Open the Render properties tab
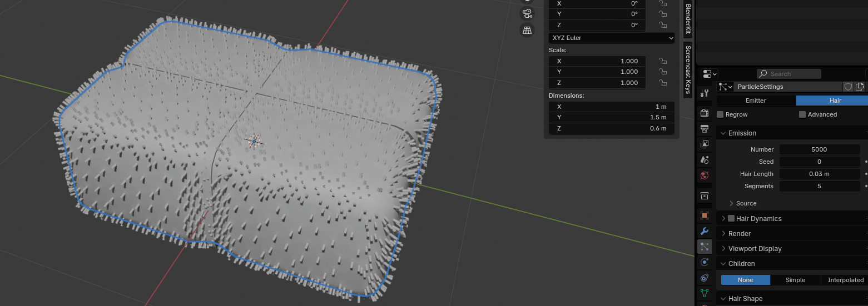868x306 pixels. point(705,113)
